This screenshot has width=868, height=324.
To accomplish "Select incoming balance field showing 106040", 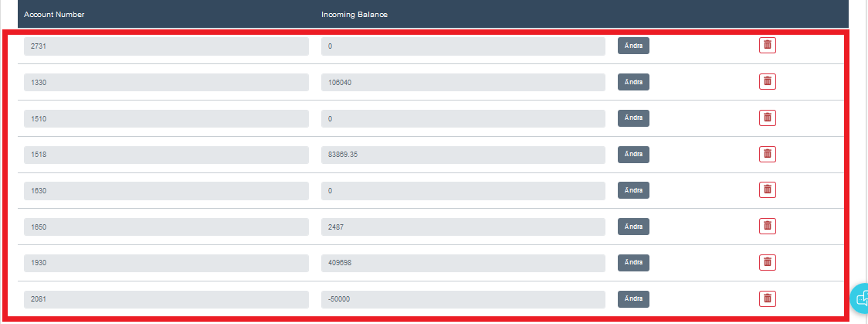I will click(x=463, y=82).
